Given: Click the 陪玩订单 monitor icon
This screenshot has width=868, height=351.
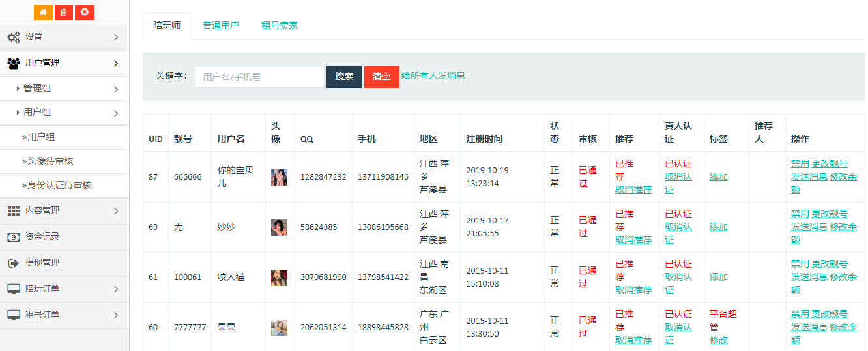Looking at the screenshot, I should (14, 288).
